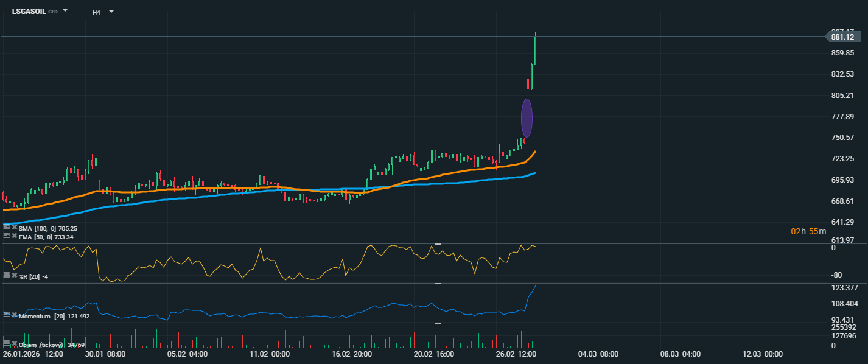This screenshot has width=868, height=364.
Task: Click the 255392 volume axis value
Action: click(x=843, y=327)
